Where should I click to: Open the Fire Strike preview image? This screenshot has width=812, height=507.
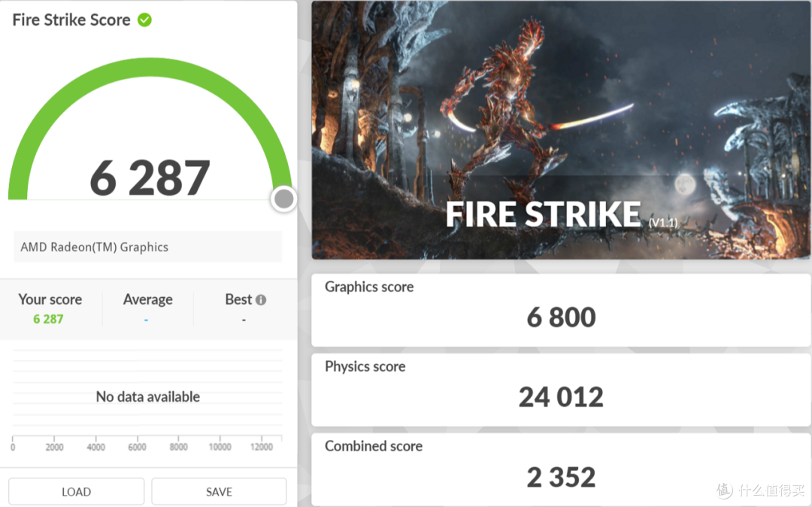tap(561, 129)
